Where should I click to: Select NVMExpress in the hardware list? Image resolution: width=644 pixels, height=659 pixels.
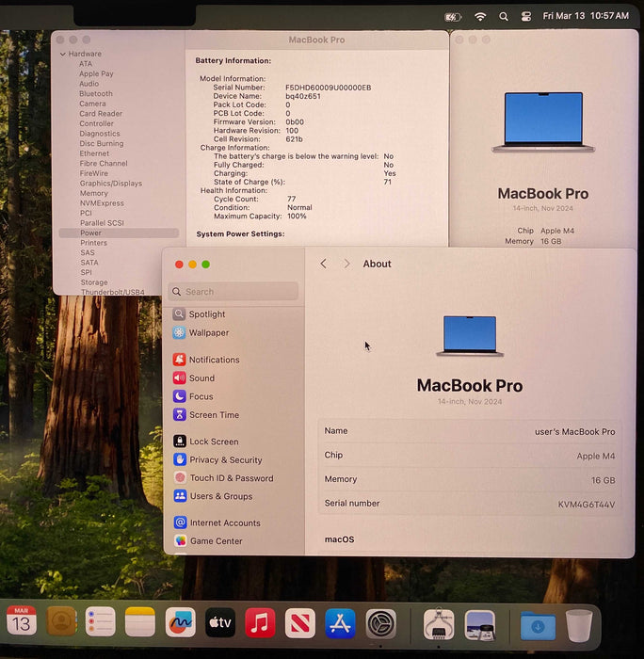click(x=102, y=203)
